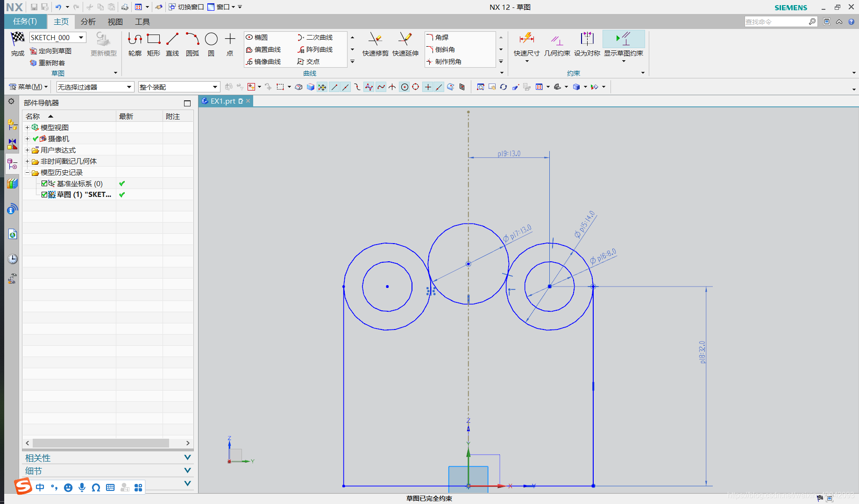Choose Pattern Curve (阵列曲线)
Screen dimensions: 859x504
[x=315, y=49]
